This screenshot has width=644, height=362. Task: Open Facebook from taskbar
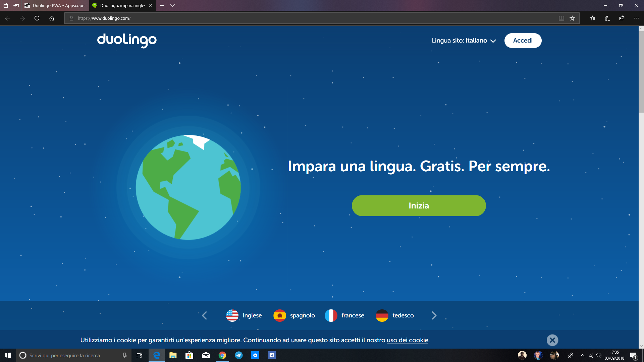[x=272, y=355]
